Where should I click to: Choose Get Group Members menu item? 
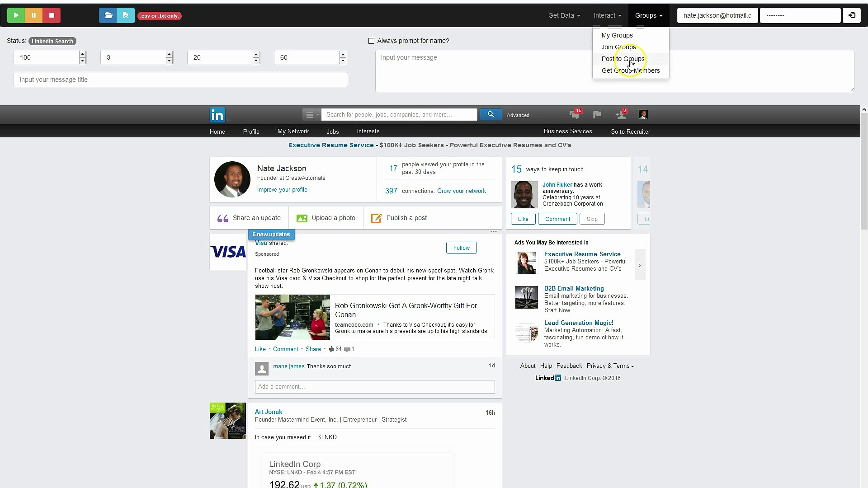630,70
